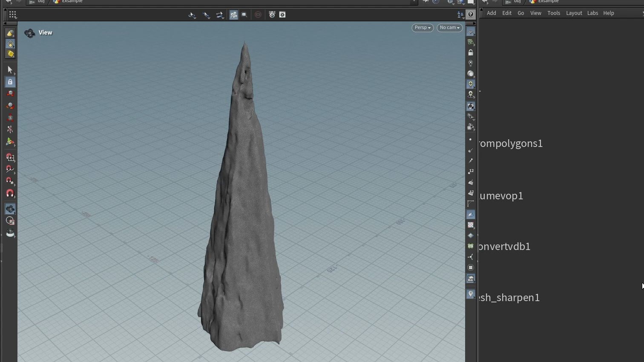
Task: Activate the Pose tool in left toolbar
Action: tap(10, 129)
